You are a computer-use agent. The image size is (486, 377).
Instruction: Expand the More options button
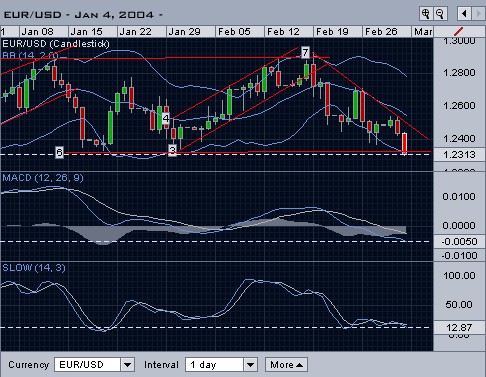click(286, 365)
